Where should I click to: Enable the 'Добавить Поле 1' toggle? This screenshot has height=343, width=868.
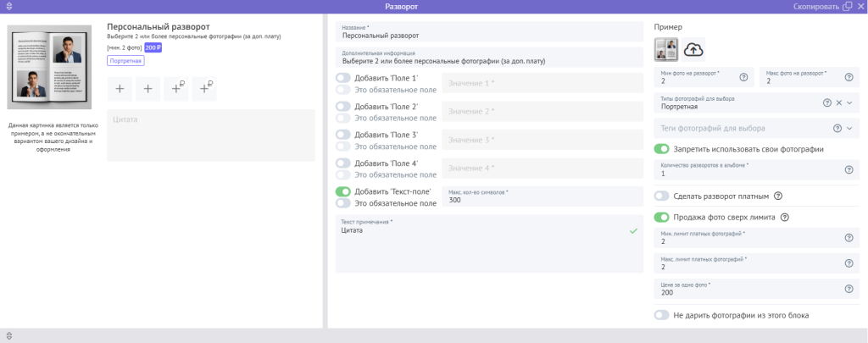343,78
